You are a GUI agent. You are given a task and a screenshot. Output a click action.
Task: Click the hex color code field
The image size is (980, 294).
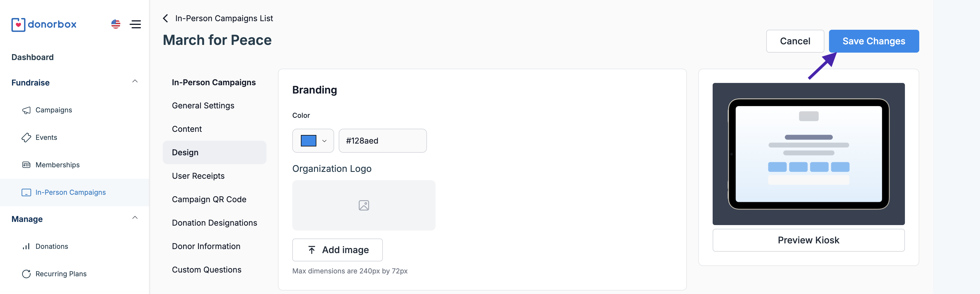(x=382, y=141)
